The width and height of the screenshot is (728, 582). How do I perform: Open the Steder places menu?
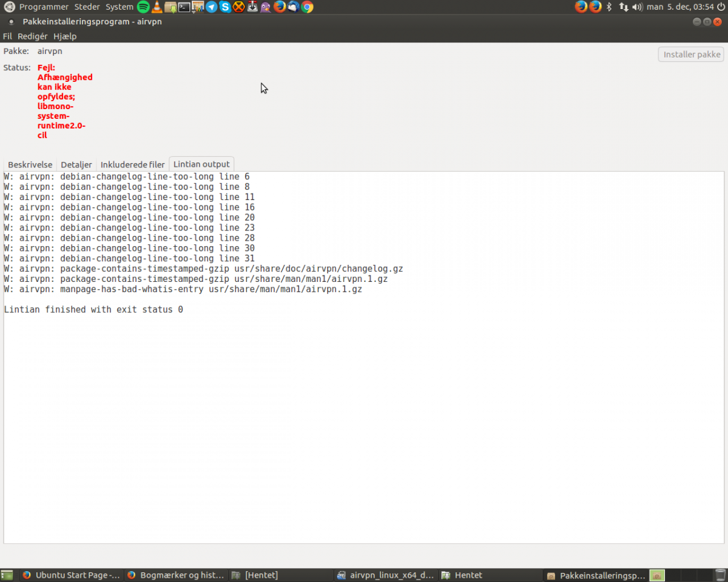coord(87,7)
